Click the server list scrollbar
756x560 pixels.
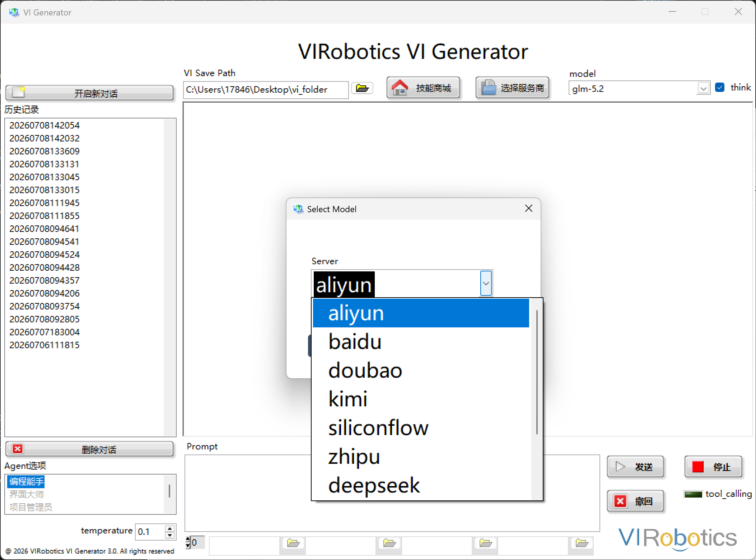click(537, 372)
